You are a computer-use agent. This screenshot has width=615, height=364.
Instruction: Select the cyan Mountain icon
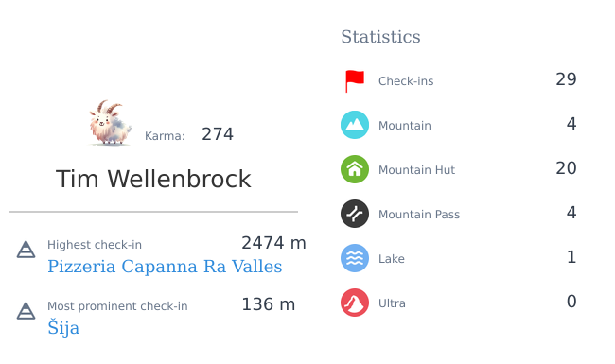355,125
